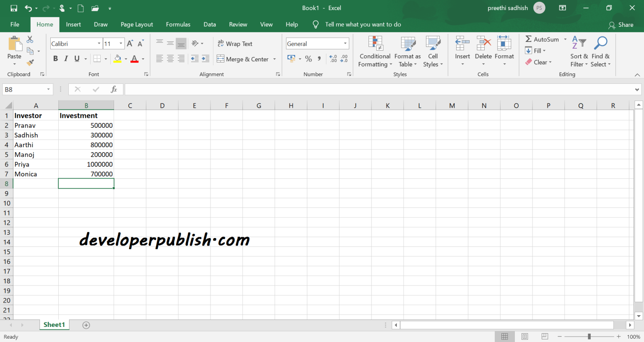Click the AutoSum button
Viewport: 644px width, 342px height.
542,39
